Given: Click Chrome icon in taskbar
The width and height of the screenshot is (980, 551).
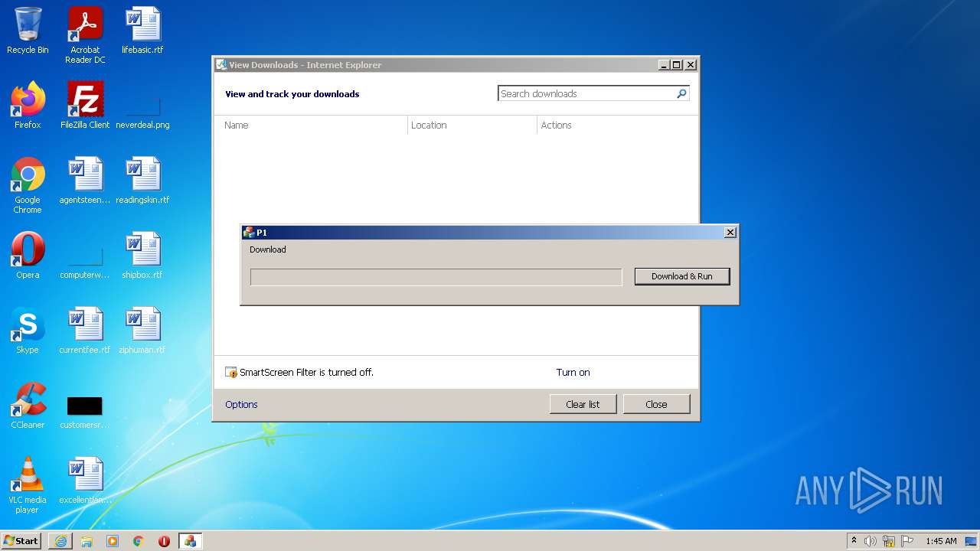Looking at the screenshot, I should [x=139, y=541].
